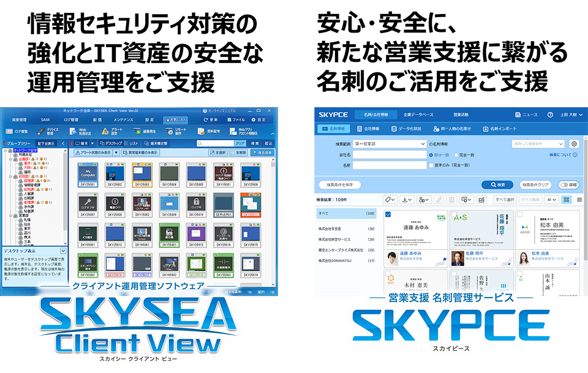Open dropdown arrow next to アラート状態のみ表示
Screen dimensions: 588x373
click(116, 153)
